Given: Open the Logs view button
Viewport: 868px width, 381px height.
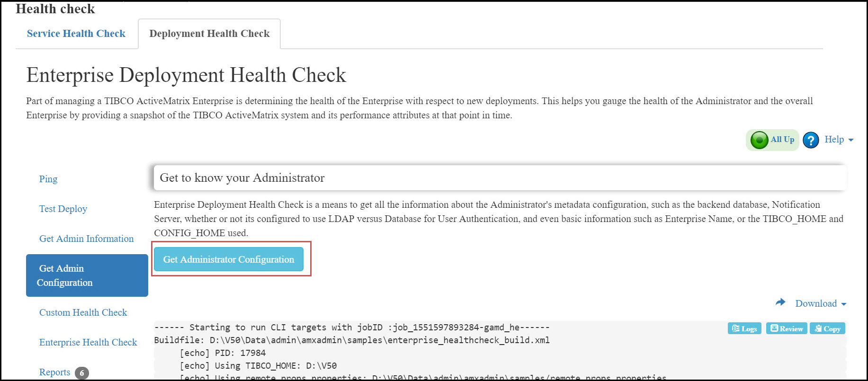Looking at the screenshot, I should coord(744,328).
